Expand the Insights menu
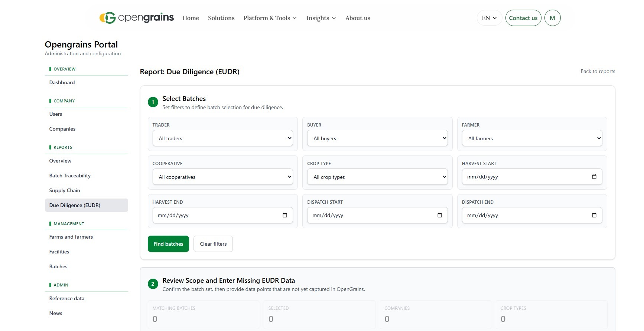This screenshot has width=644, height=331. click(x=321, y=18)
